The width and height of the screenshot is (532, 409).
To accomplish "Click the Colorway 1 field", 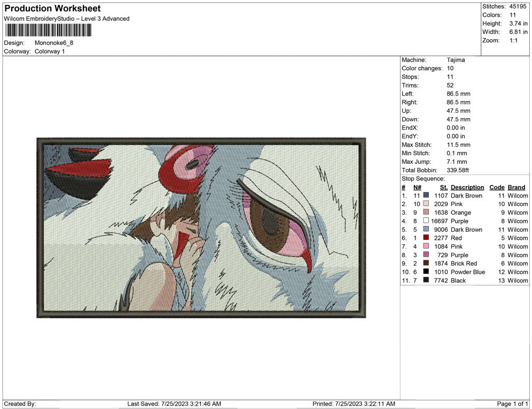I will 50,51.
